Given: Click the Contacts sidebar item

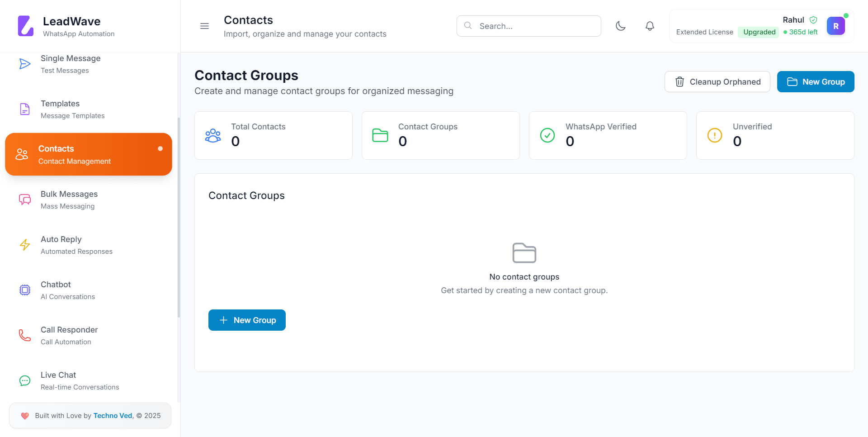Looking at the screenshot, I should [x=89, y=154].
